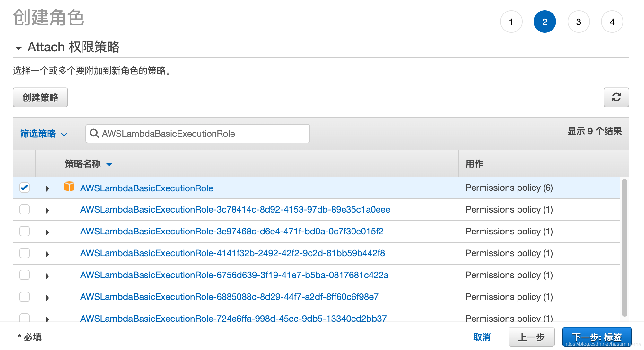Viewport: 644px width, 350px height.
Task: Open policy link ending 3c78414c-8d92-4153-97db-89e35c1a0eee
Action: [x=235, y=209]
